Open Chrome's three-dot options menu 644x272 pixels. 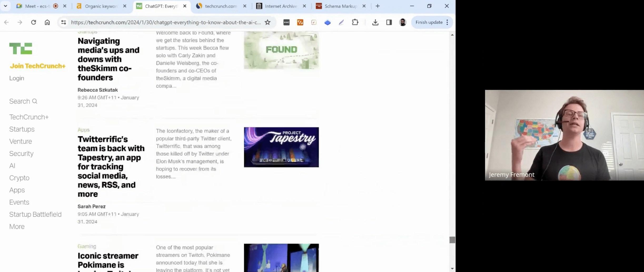point(447,22)
